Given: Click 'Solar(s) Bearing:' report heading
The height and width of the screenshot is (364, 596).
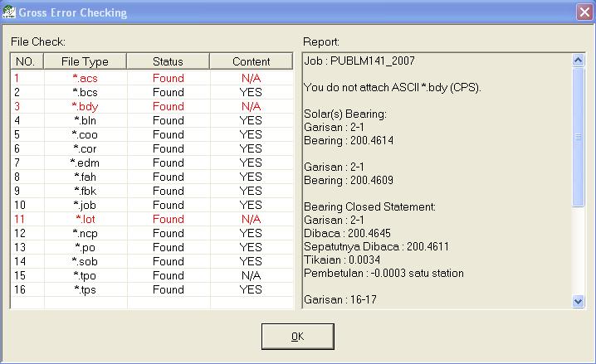Looking at the screenshot, I should coord(345,114).
